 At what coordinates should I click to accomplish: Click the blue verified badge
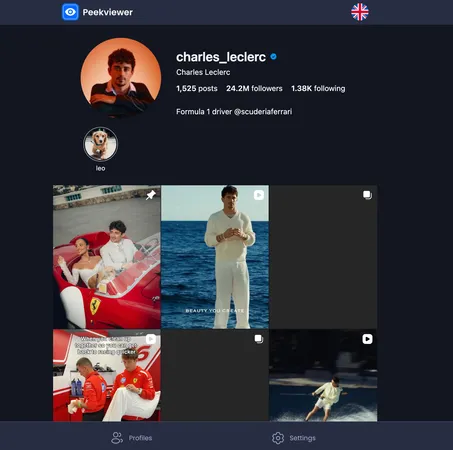[273, 57]
